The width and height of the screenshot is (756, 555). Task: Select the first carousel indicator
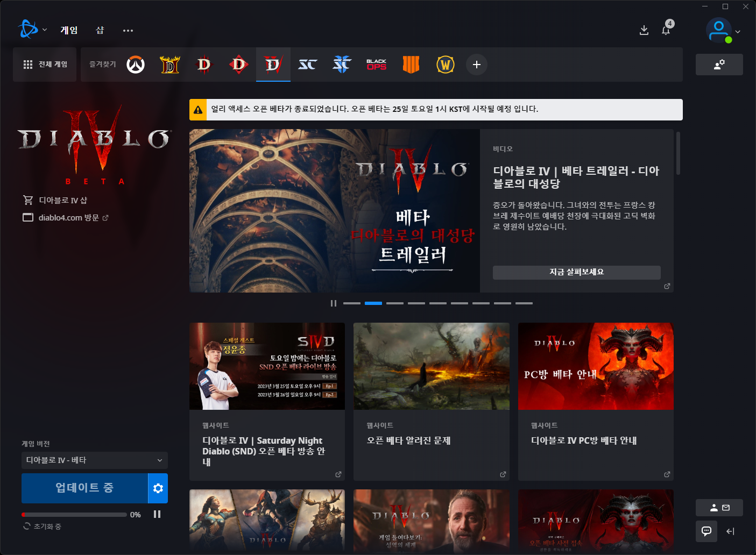tap(352, 303)
